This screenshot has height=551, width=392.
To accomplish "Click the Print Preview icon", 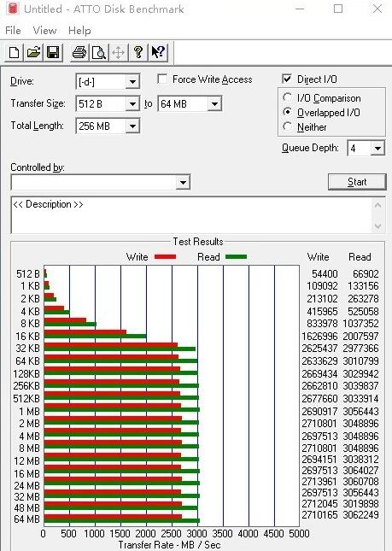I will [99, 53].
